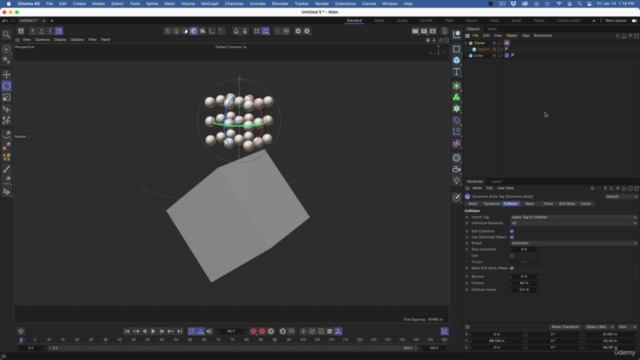Click the Camera icon in object palette

tap(456, 169)
